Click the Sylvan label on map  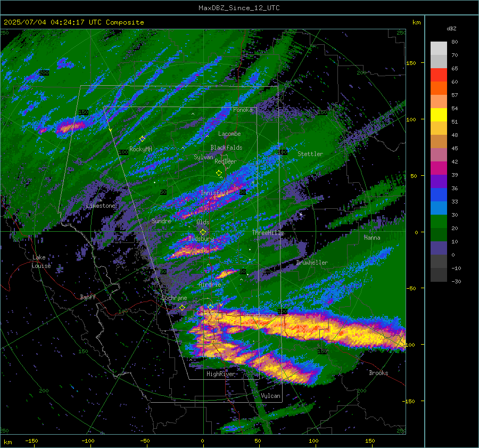(x=203, y=157)
